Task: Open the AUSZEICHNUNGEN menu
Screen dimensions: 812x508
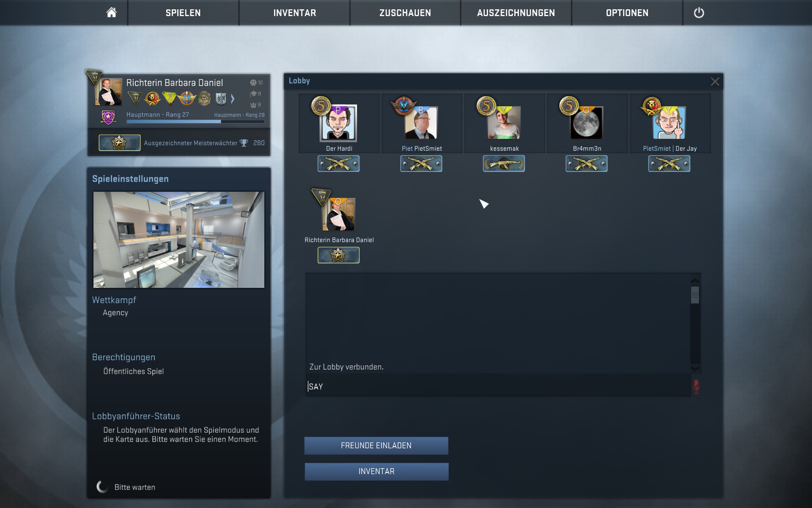Action: point(516,13)
